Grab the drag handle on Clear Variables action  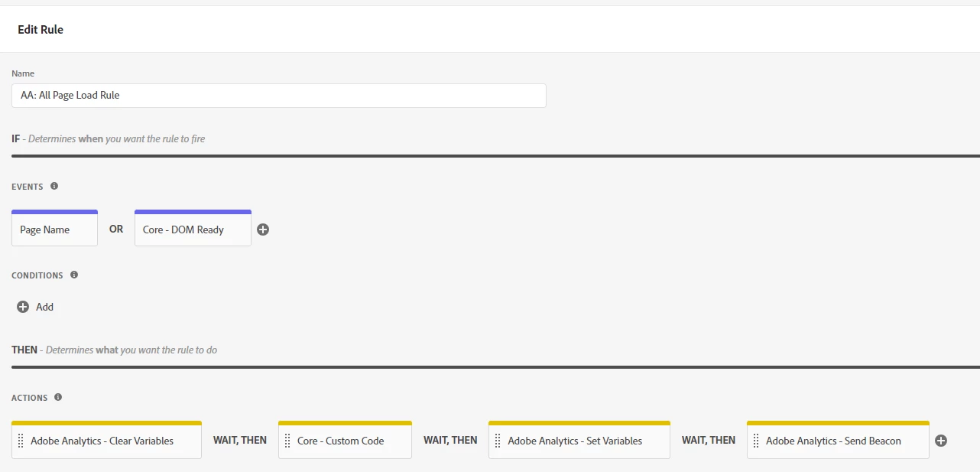21,441
